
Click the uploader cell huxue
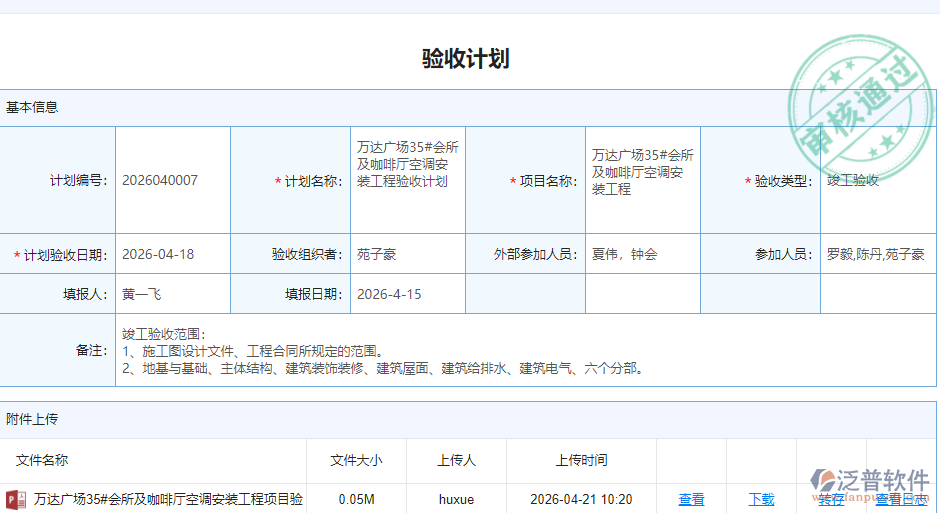coord(456,499)
